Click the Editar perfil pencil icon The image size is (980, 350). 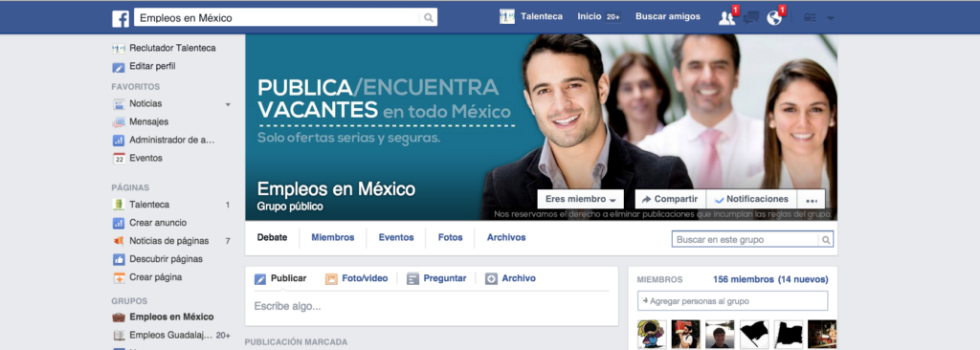tap(119, 67)
